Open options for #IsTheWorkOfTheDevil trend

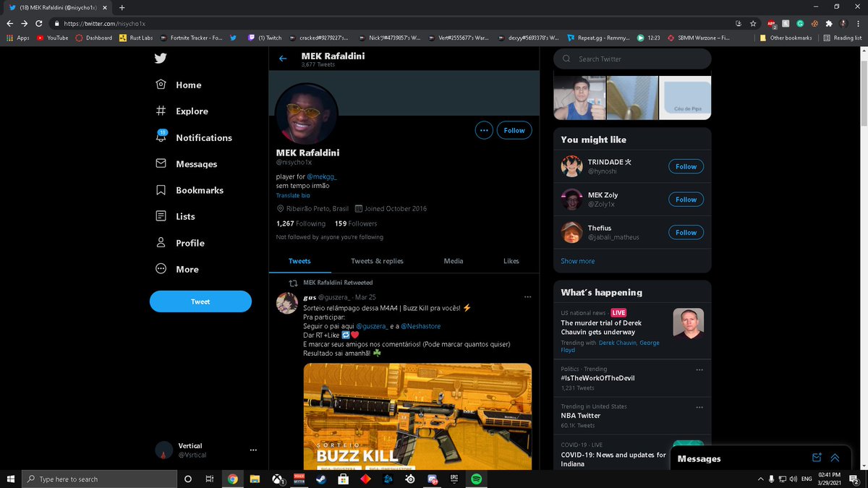click(x=699, y=369)
